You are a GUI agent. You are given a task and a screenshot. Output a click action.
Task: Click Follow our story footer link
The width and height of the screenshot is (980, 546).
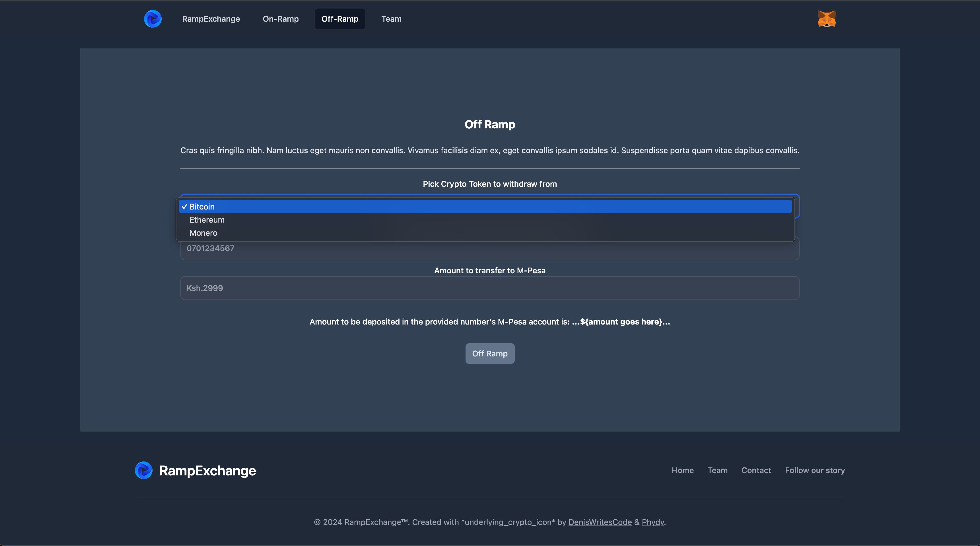pos(814,470)
